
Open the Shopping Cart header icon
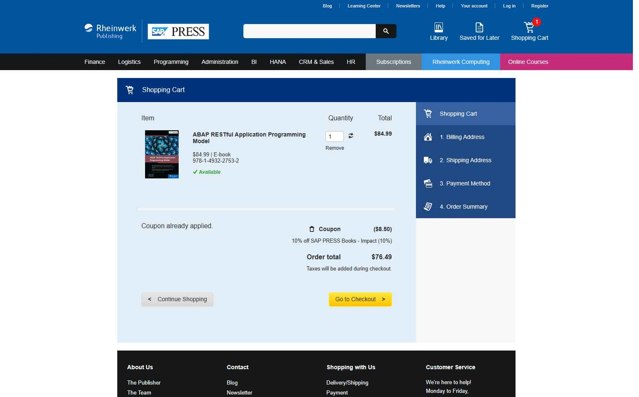point(529,28)
